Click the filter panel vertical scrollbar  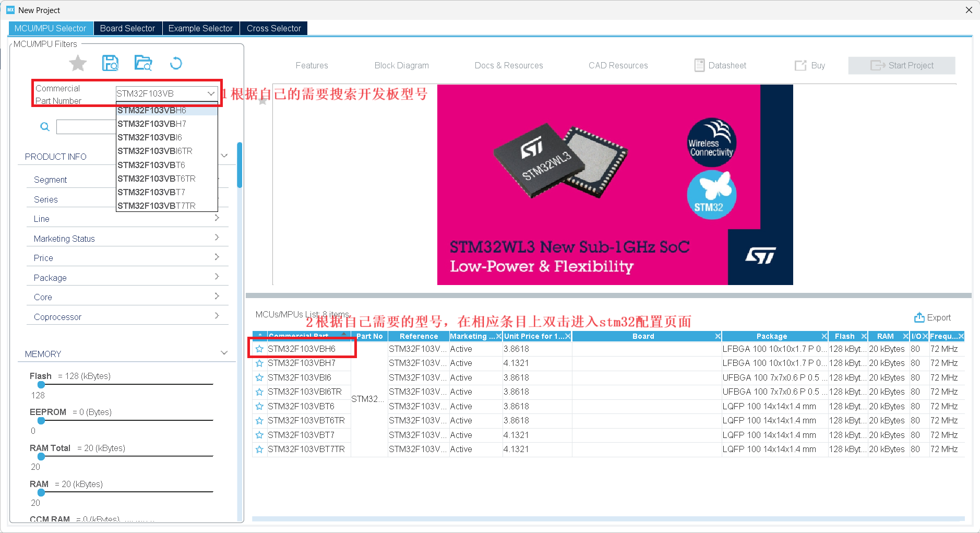(x=240, y=165)
